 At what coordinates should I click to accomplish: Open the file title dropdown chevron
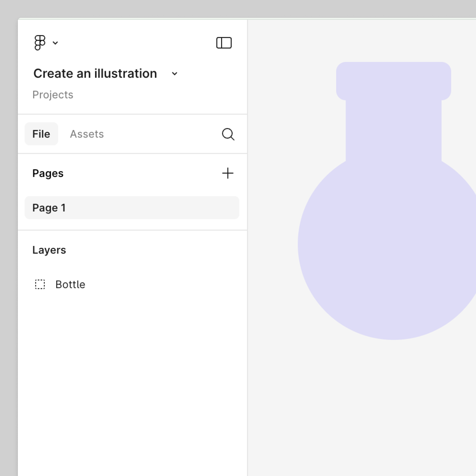(x=175, y=74)
